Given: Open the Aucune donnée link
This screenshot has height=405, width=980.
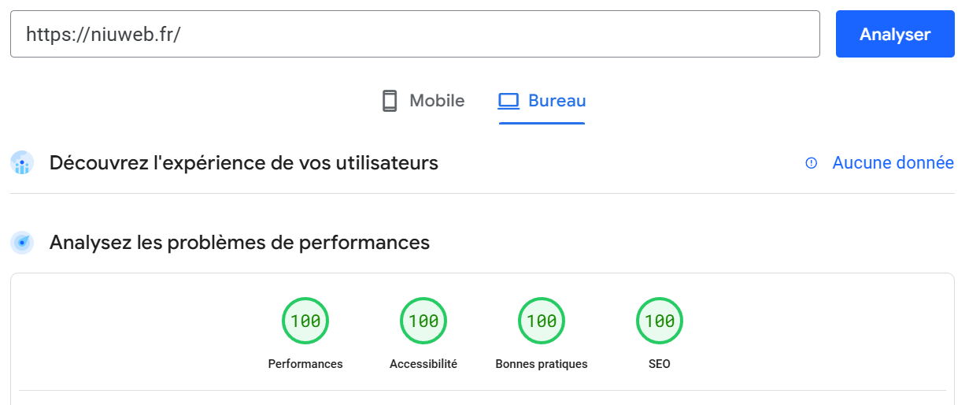Looking at the screenshot, I should click(x=893, y=163).
